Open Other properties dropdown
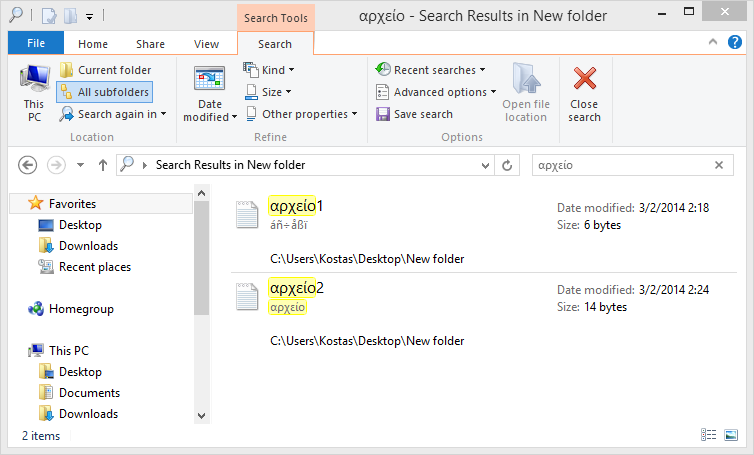Image resolution: width=754 pixels, height=455 pixels. pyautogui.click(x=302, y=114)
